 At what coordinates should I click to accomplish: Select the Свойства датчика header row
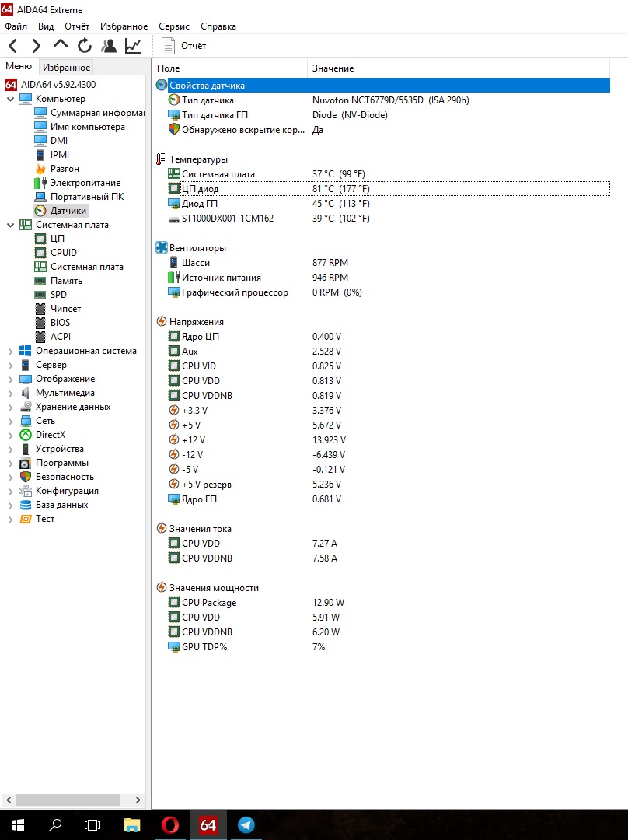[382, 86]
